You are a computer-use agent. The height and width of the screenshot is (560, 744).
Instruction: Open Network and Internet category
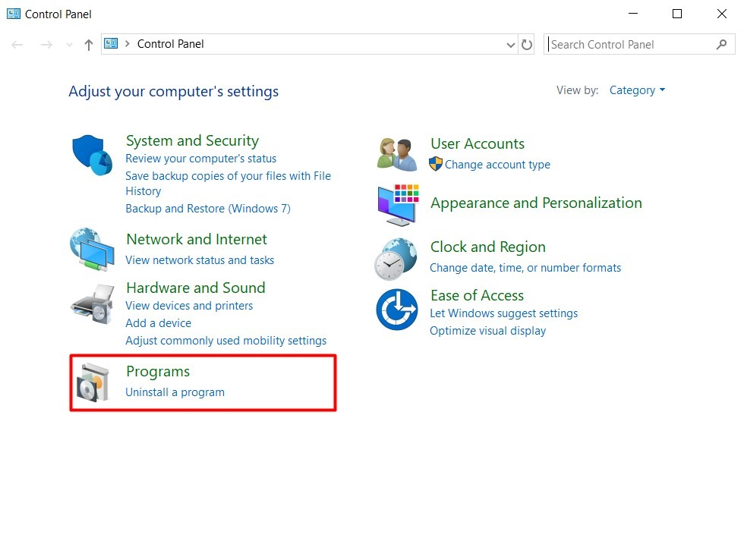197,239
